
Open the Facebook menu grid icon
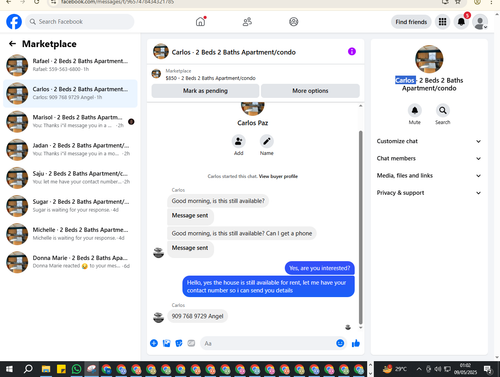tap(442, 22)
